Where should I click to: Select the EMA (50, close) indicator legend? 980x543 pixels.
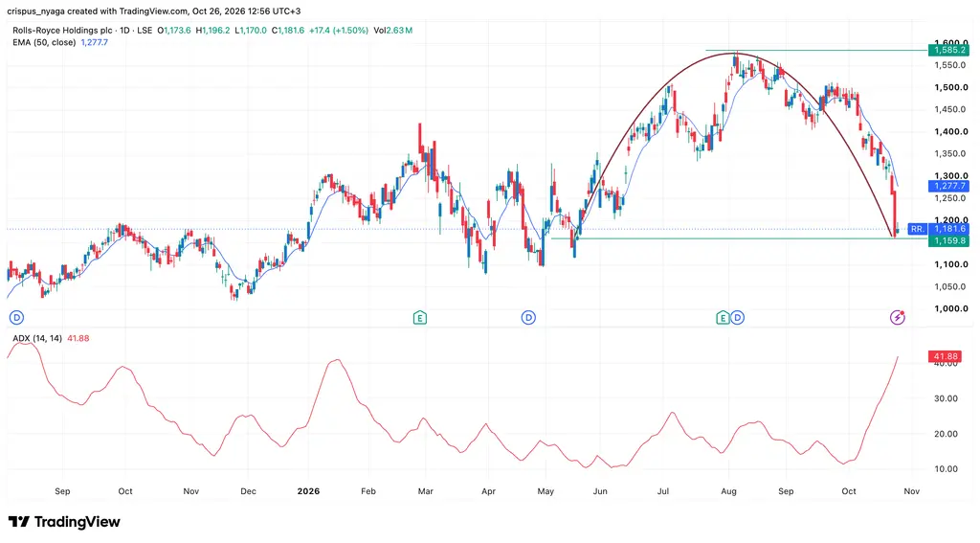(x=44, y=42)
